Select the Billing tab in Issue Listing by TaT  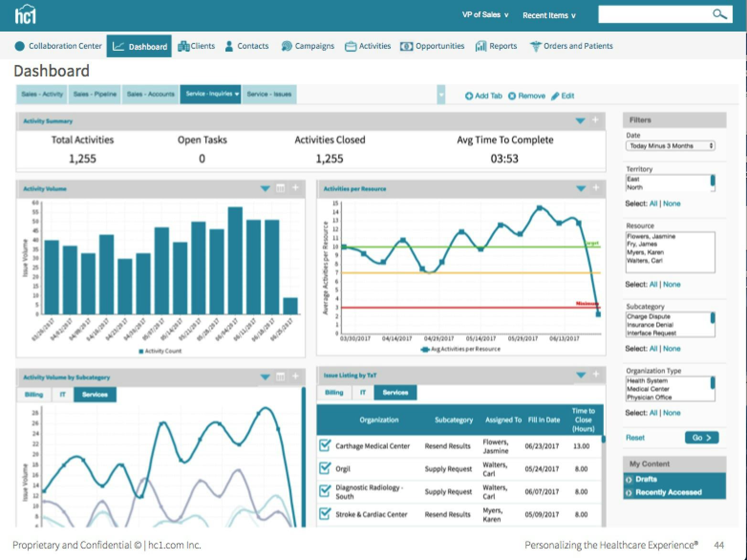(334, 392)
